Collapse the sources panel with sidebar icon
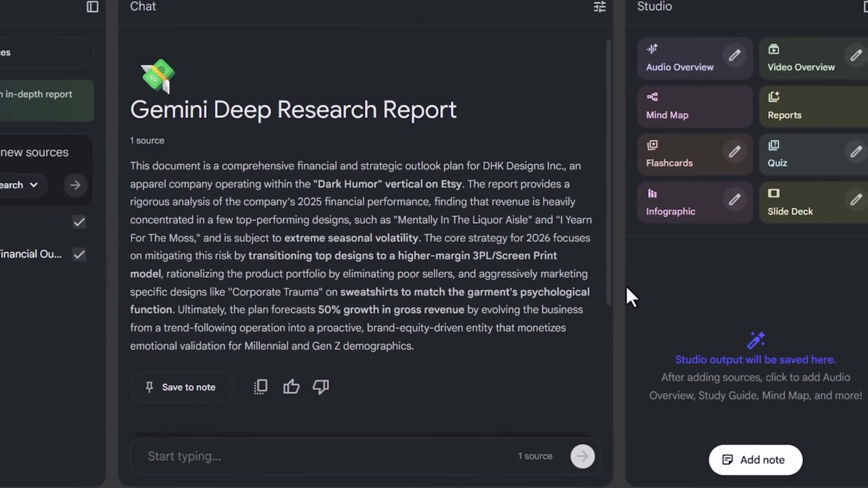Image resolution: width=868 pixels, height=488 pixels. tap(93, 7)
